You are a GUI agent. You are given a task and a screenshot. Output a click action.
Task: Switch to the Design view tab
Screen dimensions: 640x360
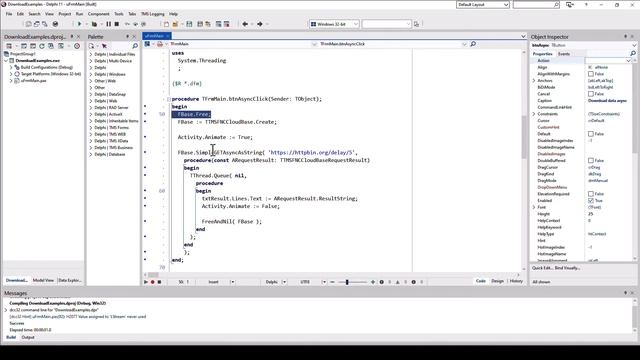(497, 281)
